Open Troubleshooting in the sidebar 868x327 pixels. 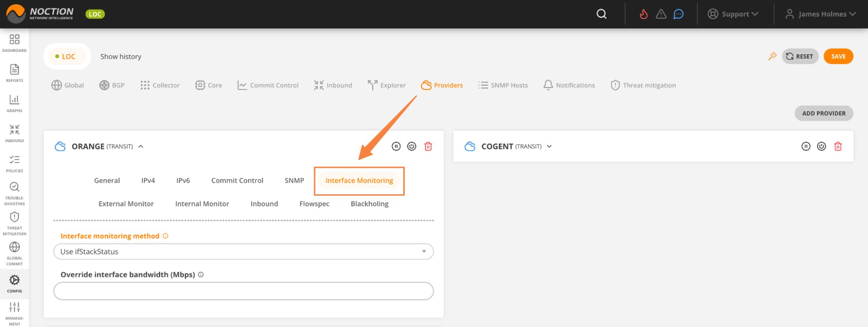coord(14,193)
